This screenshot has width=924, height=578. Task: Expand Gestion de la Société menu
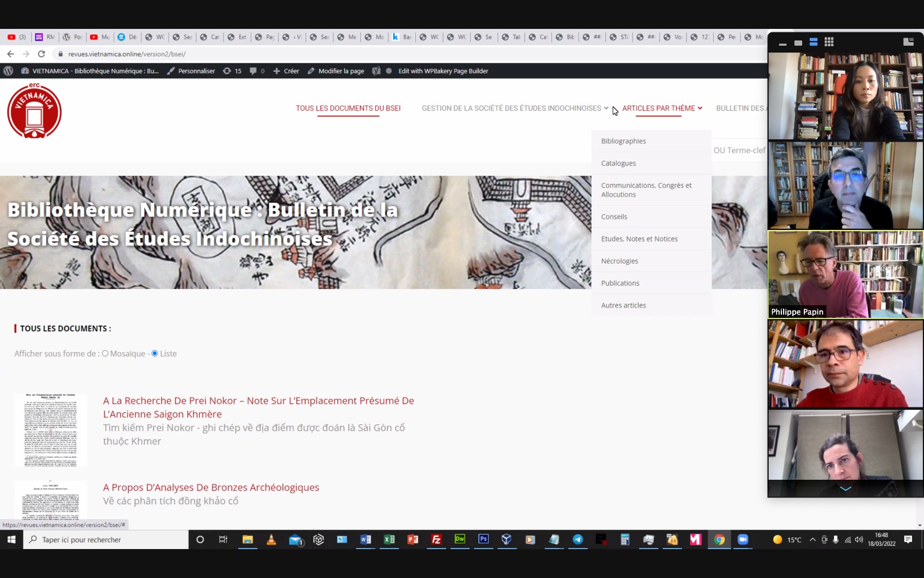pos(515,109)
